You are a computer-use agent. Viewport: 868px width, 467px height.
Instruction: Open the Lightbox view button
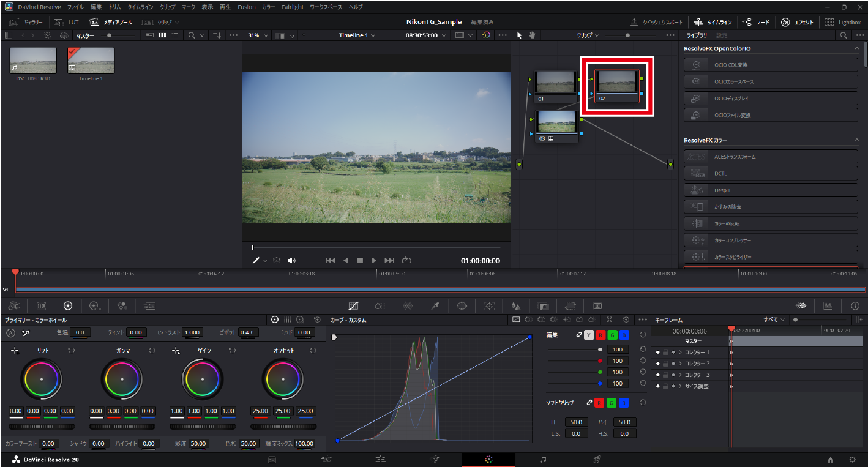point(842,22)
